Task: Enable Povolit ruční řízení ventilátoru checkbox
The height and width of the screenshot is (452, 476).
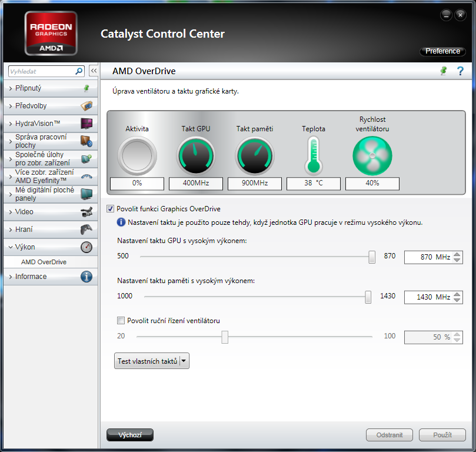Action: [x=121, y=321]
